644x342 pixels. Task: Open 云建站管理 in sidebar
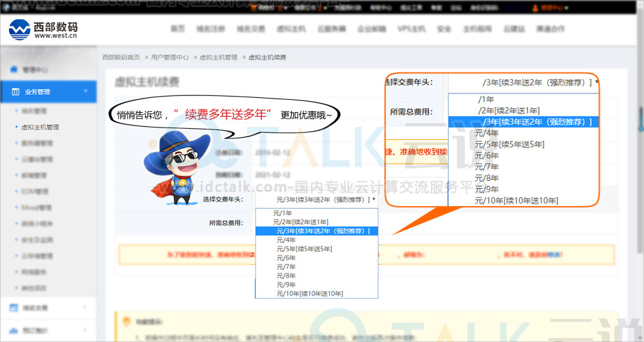[37, 159]
